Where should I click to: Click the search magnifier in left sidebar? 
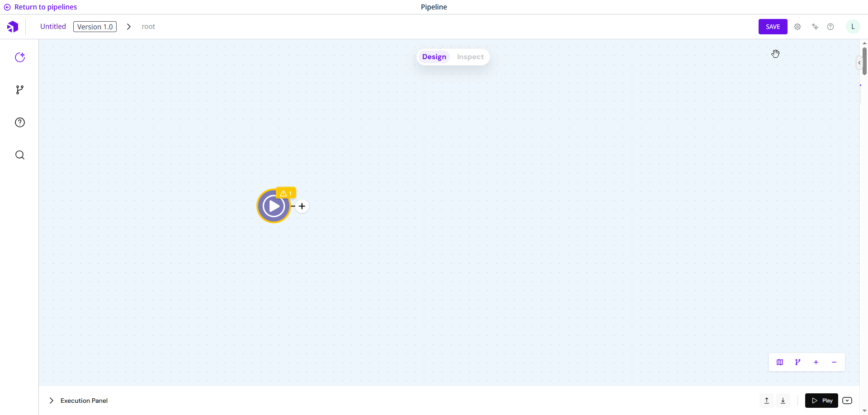click(20, 155)
